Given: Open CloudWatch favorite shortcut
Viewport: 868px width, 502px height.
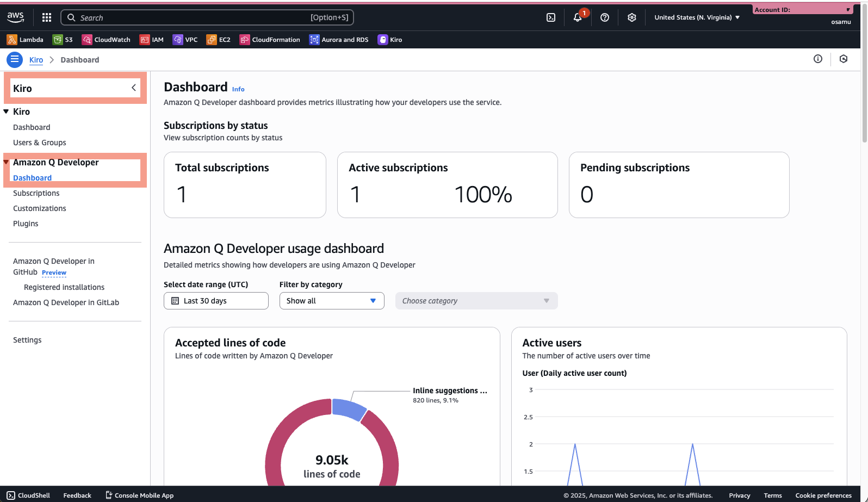Looking at the screenshot, I should point(106,40).
